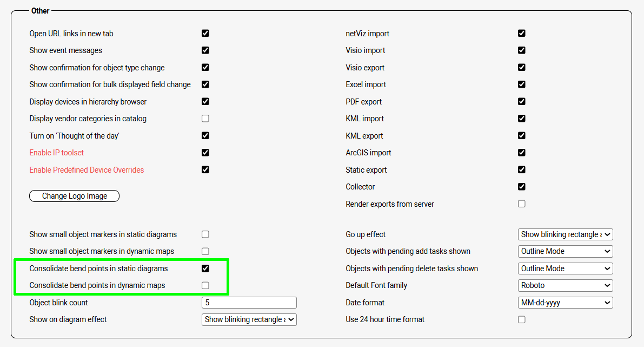
Task: Check Render exports from server
Action: click(522, 204)
